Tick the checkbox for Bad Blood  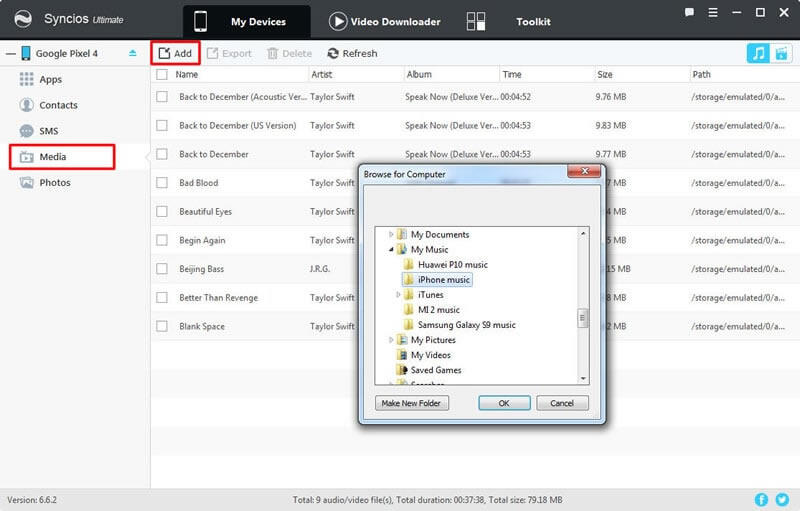[161, 183]
